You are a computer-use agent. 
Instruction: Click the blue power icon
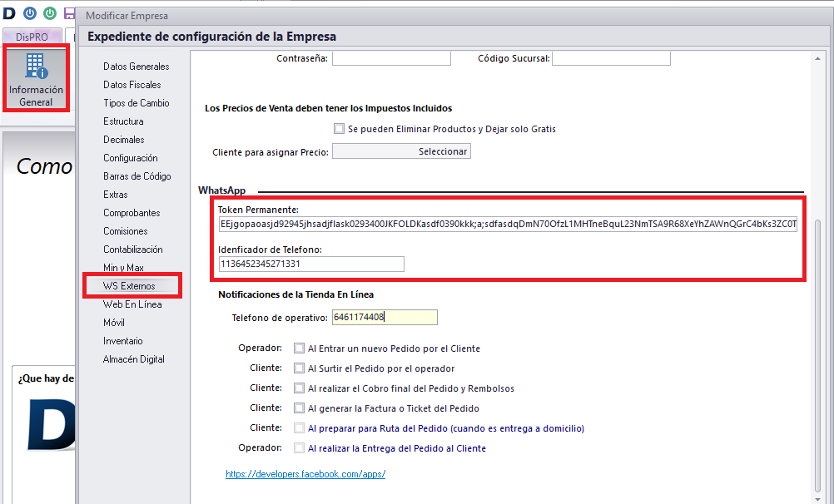28,14
